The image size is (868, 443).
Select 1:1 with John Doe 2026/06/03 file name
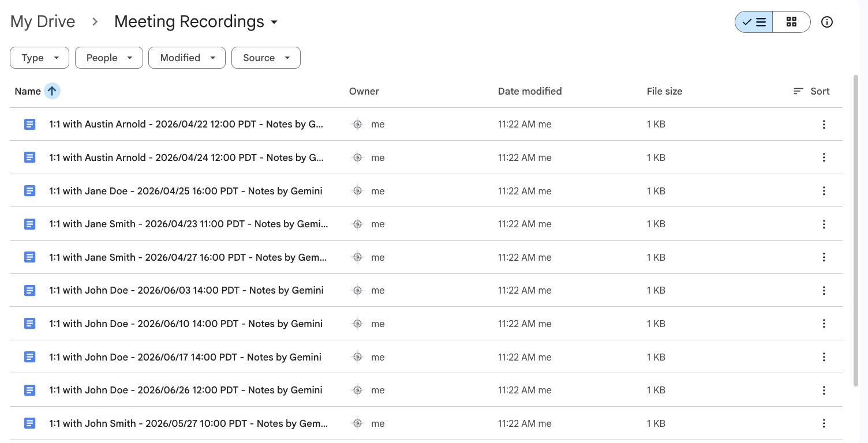[x=186, y=290]
